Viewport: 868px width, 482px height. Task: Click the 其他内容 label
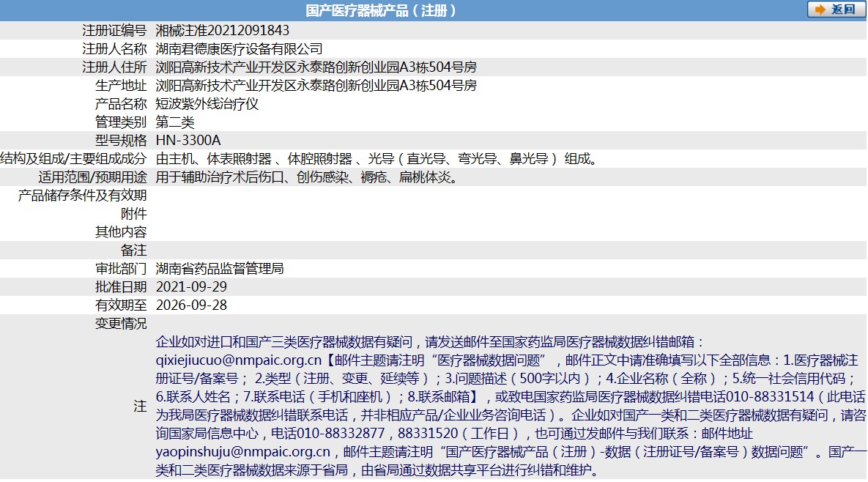(121, 232)
